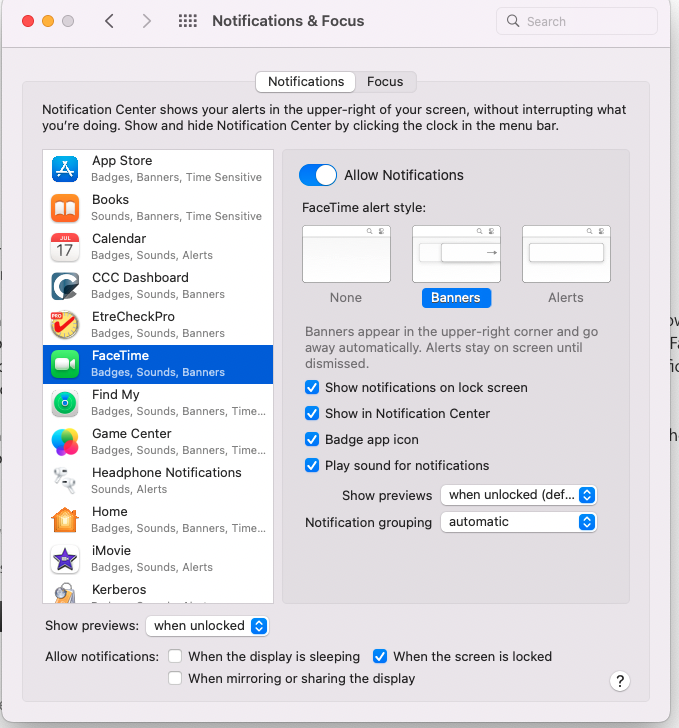Select Books in the app list

(158, 208)
